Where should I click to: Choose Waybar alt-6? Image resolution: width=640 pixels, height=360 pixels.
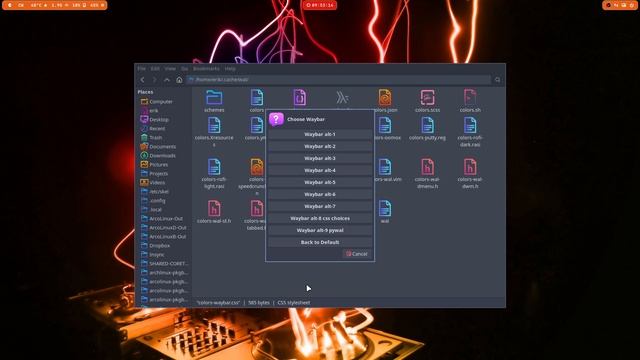(x=320, y=194)
